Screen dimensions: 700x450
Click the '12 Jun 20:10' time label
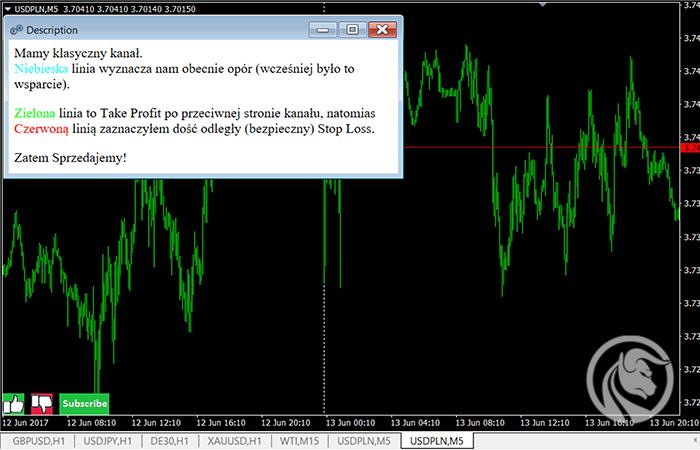coord(285,422)
